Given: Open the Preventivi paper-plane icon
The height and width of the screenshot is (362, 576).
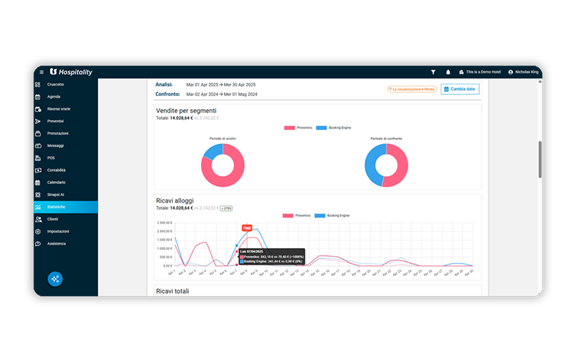Looking at the screenshot, I should tap(38, 121).
